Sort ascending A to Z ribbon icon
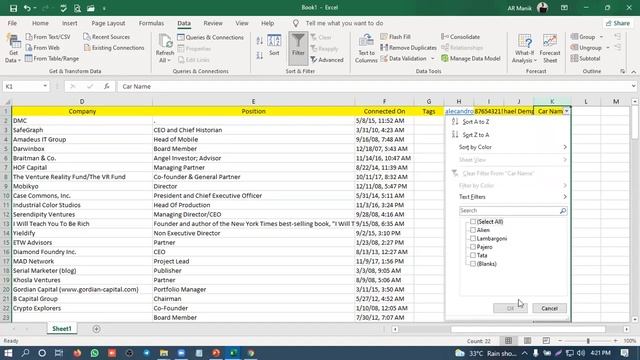The width and height of the screenshot is (640, 360). tap(260, 41)
